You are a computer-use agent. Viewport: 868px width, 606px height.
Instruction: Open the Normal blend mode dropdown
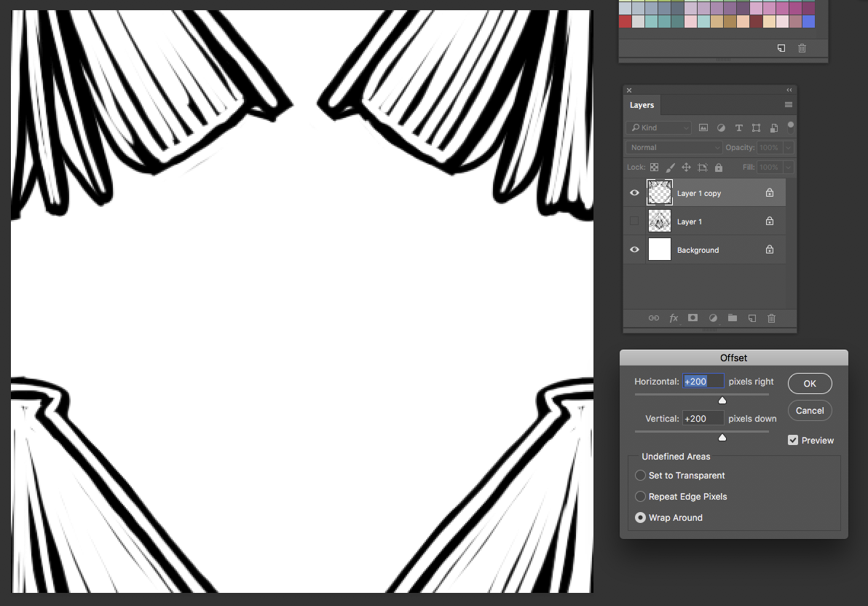[x=674, y=147]
